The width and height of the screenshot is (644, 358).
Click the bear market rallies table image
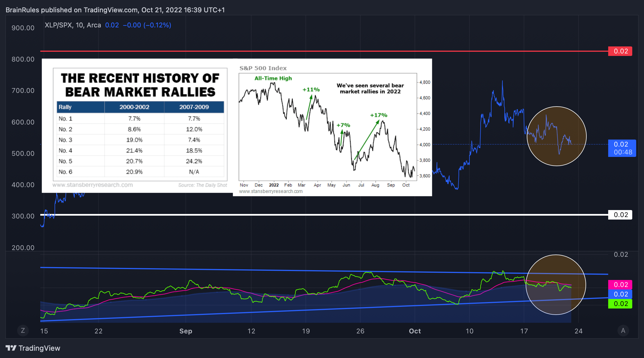[137, 126]
